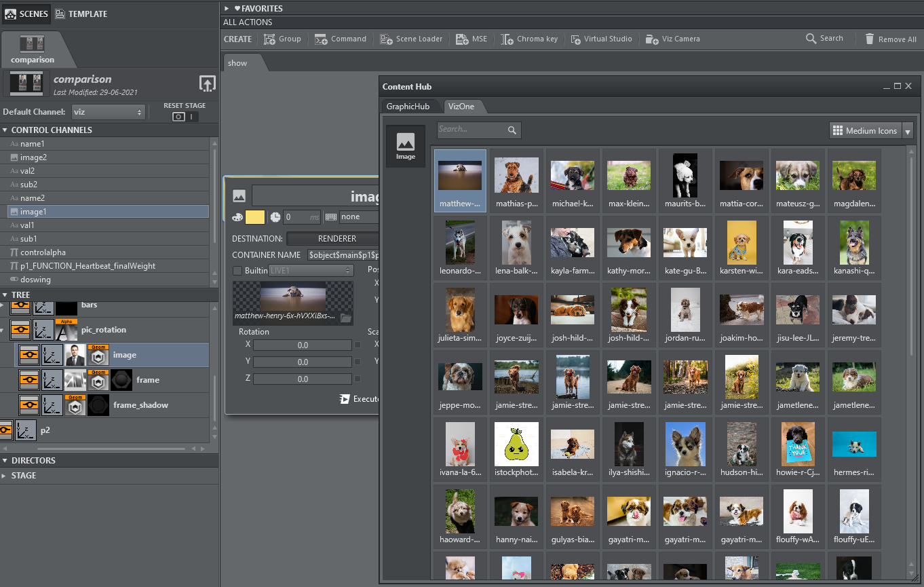Click the Geom icon on frame_shadow row

[75, 405]
